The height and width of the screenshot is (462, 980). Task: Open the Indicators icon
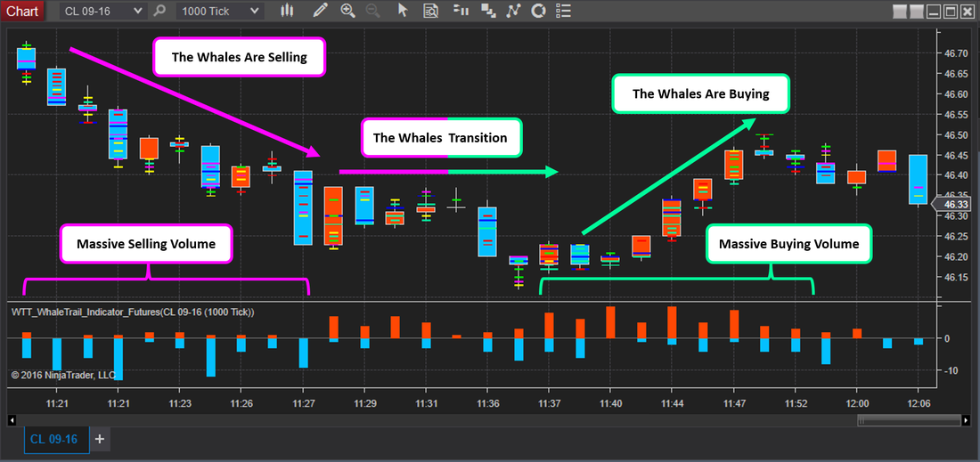pos(512,11)
